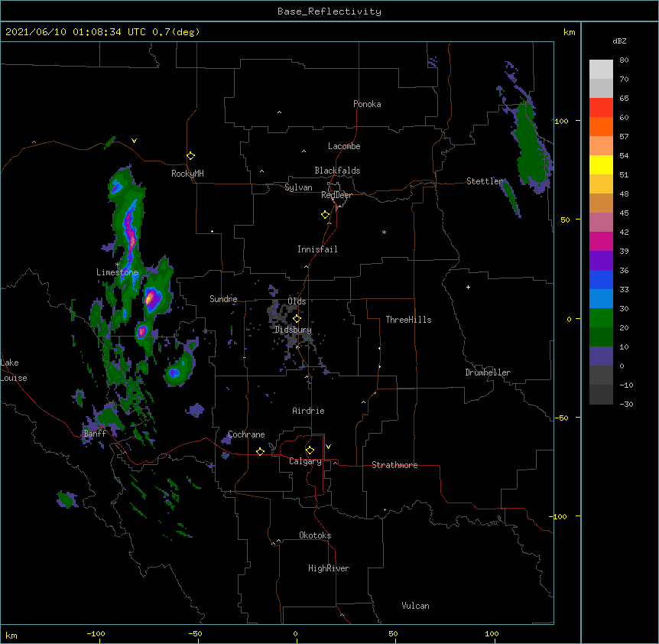The width and height of the screenshot is (659, 644).
Task: Click the RedDeer city label
Action: 336,195
